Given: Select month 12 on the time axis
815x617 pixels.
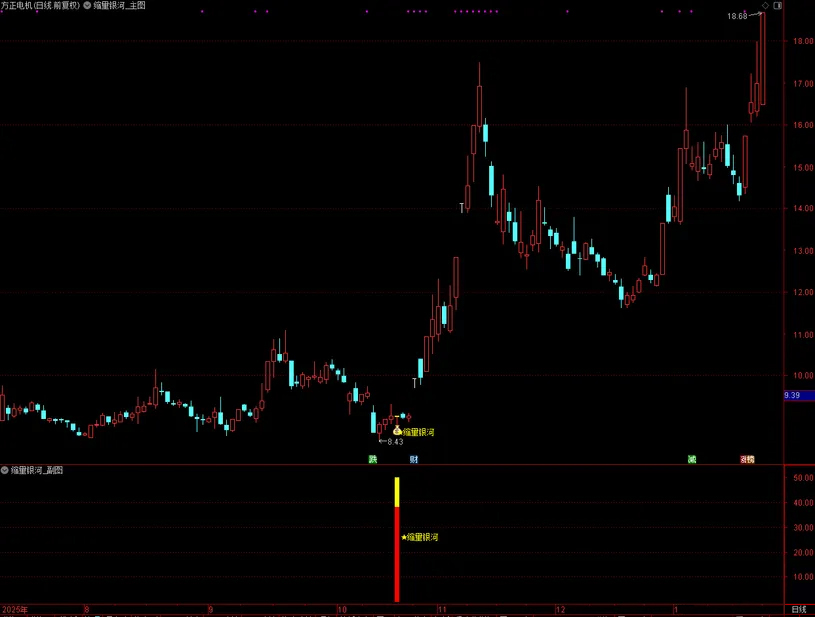Looking at the screenshot, I should pos(560,609).
